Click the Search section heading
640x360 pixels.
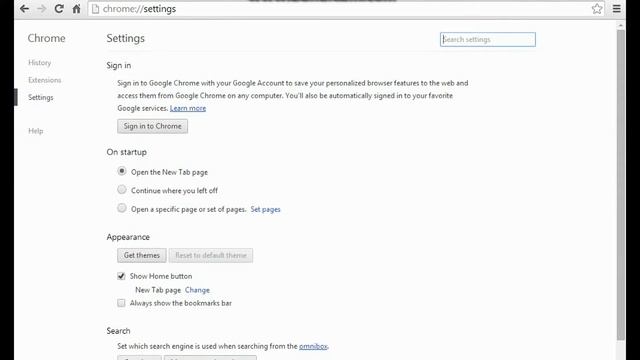coord(118,331)
